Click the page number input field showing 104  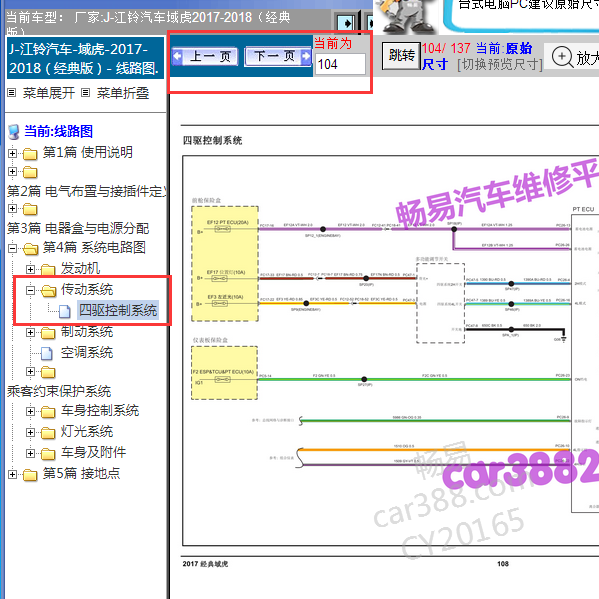(x=340, y=64)
